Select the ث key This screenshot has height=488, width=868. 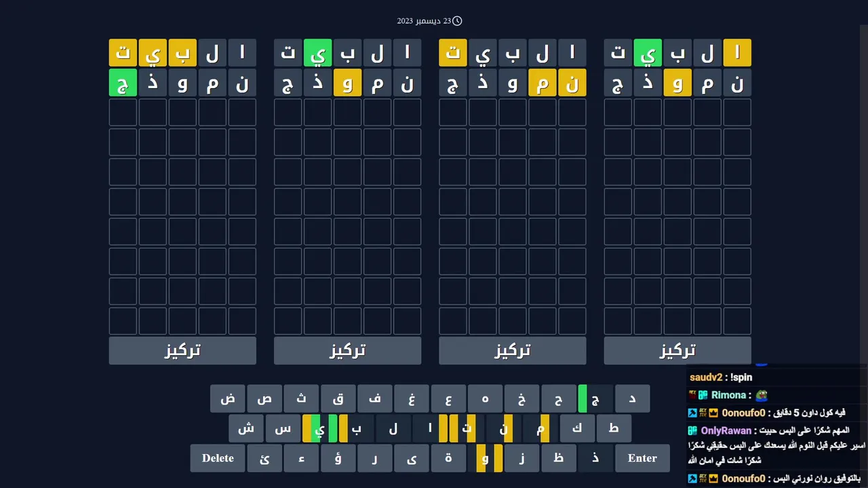(301, 399)
